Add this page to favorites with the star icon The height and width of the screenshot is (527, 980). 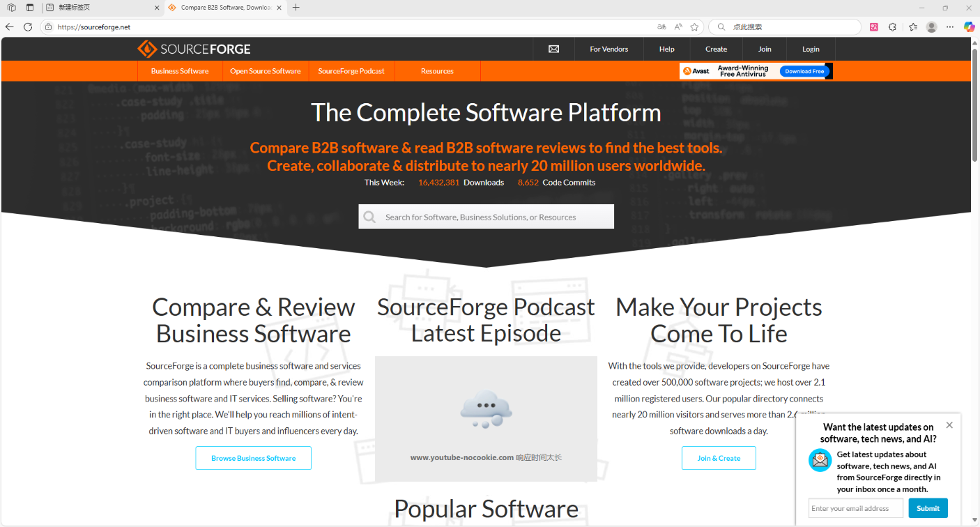(694, 26)
